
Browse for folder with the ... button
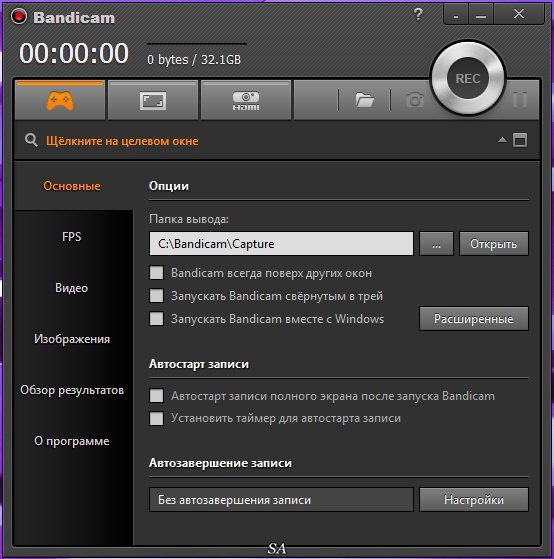436,244
